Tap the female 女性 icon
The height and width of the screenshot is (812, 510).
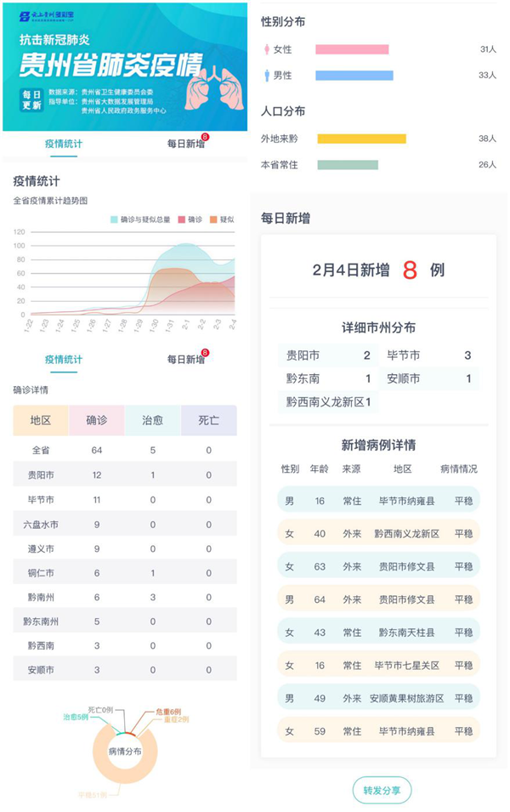[267, 49]
